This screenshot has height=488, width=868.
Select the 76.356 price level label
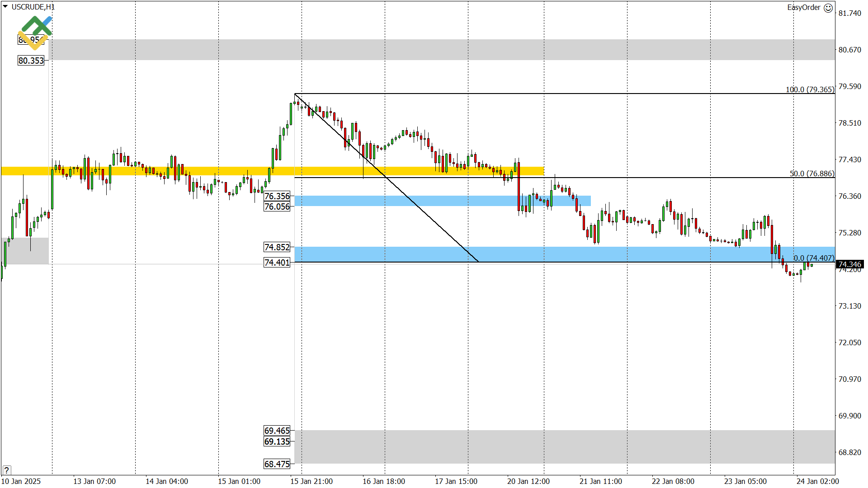coord(277,196)
